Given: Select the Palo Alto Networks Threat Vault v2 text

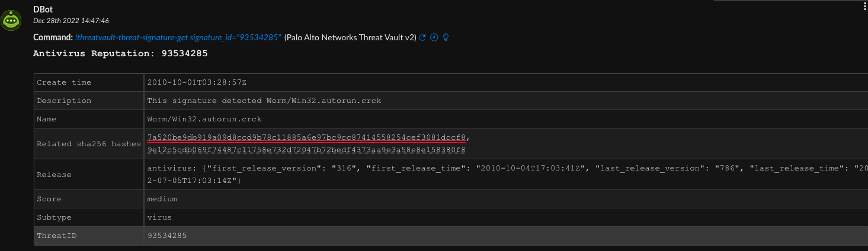Looking at the screenshot, I should [x=350, y=37].
